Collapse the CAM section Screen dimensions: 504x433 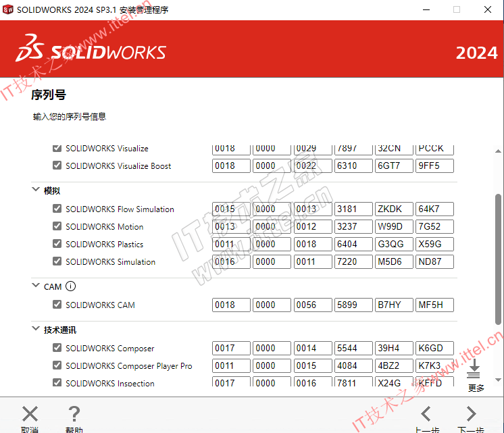point(36,286)
